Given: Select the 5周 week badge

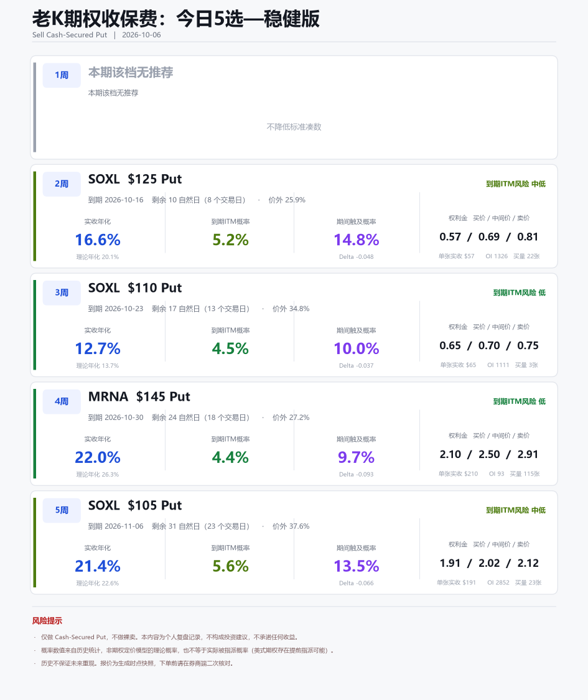Looking at the screenshot, I should coord(62,510).
